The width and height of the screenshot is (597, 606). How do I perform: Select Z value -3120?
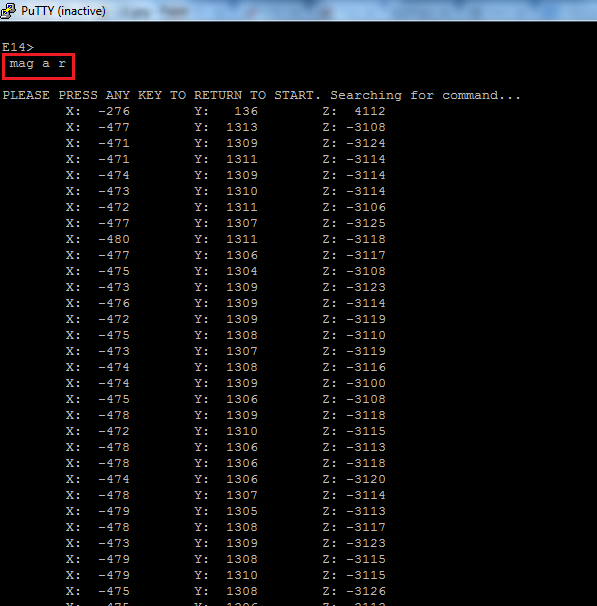(366, 479)
